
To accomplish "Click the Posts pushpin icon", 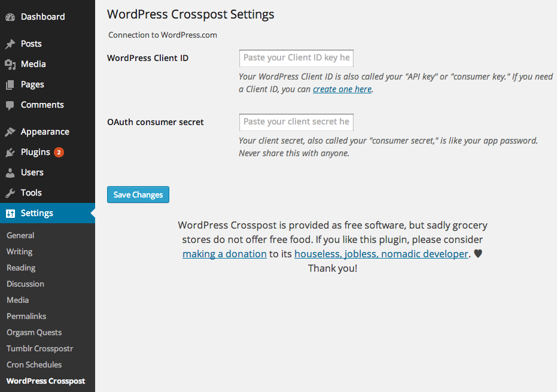I will pos(10,44).
